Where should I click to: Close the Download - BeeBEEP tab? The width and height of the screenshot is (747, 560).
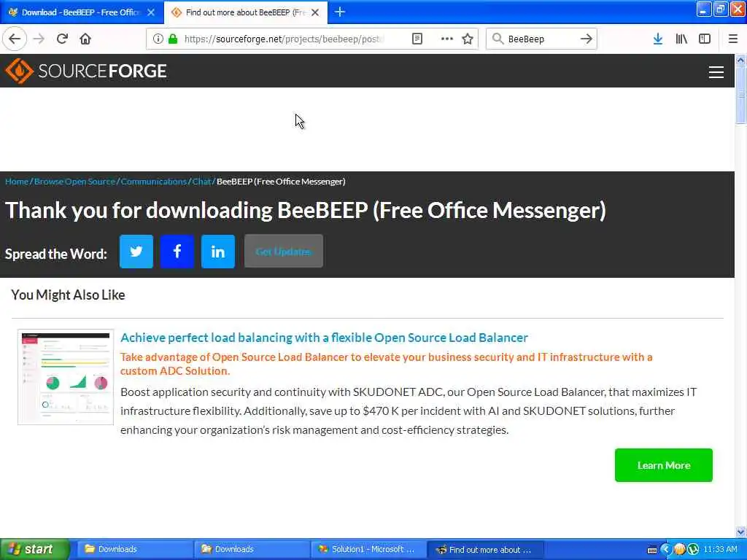pos(151,12)
